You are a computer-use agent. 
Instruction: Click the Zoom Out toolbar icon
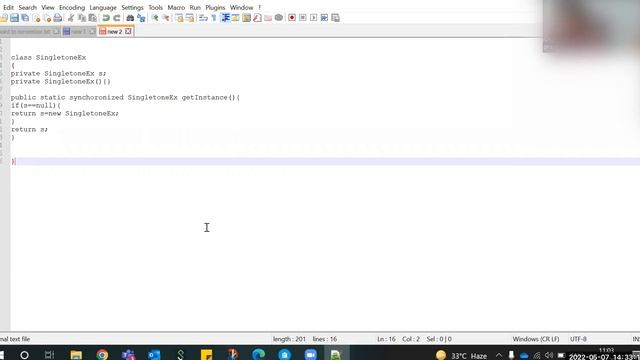pyautogui.click(x=166, y=18)
